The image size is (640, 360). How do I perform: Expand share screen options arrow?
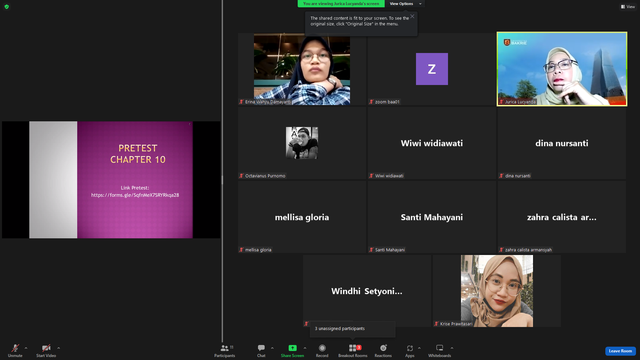[305, 348]
